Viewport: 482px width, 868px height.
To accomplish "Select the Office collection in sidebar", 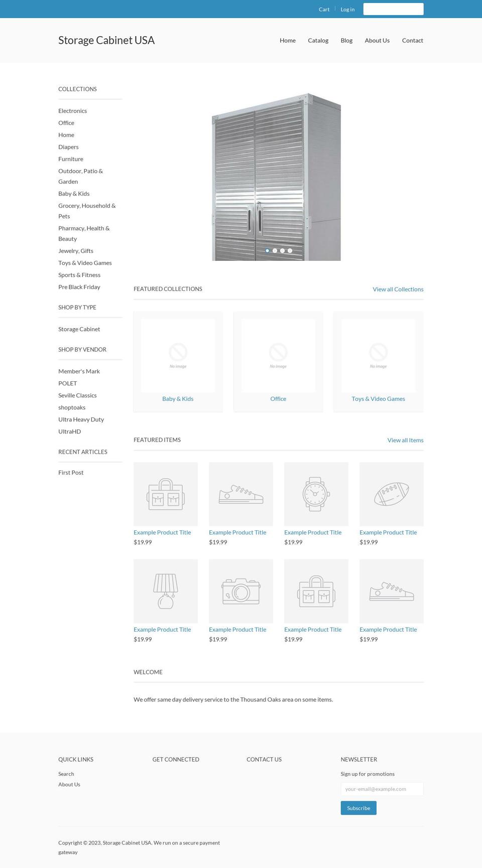I will tap(66, 123).
